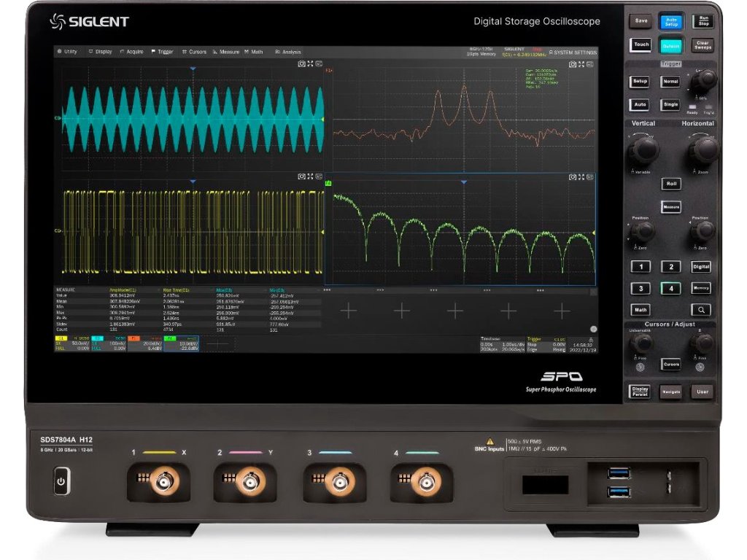Capture screenshot of yellow digital waveform window

[x=301, y=176]
